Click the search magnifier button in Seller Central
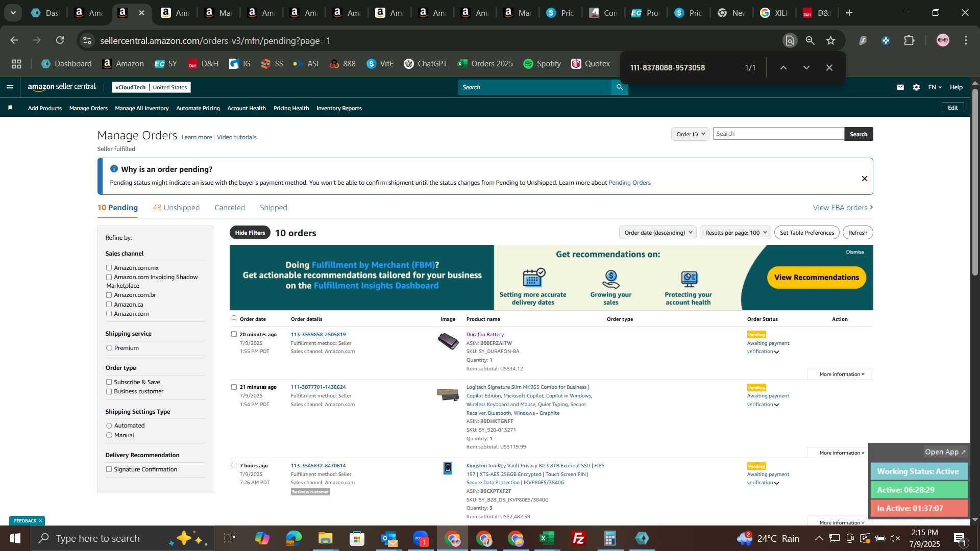 coord(620,87)
